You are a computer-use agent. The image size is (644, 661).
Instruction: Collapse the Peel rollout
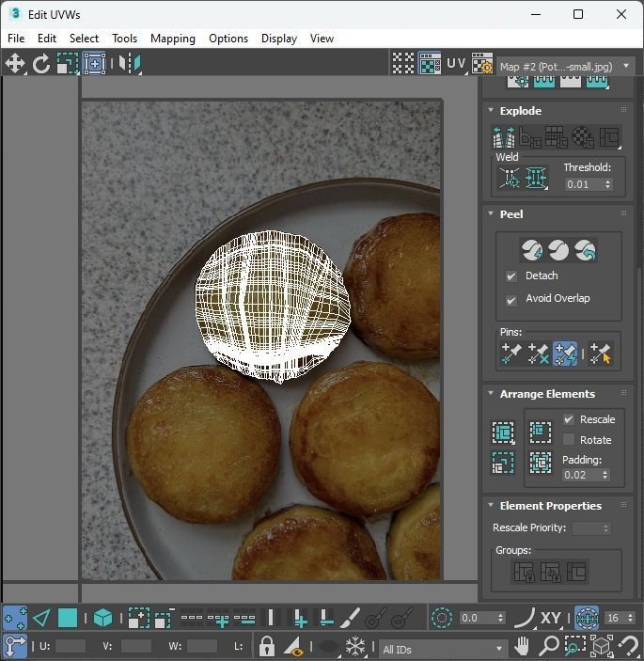[x=491, y=213]
